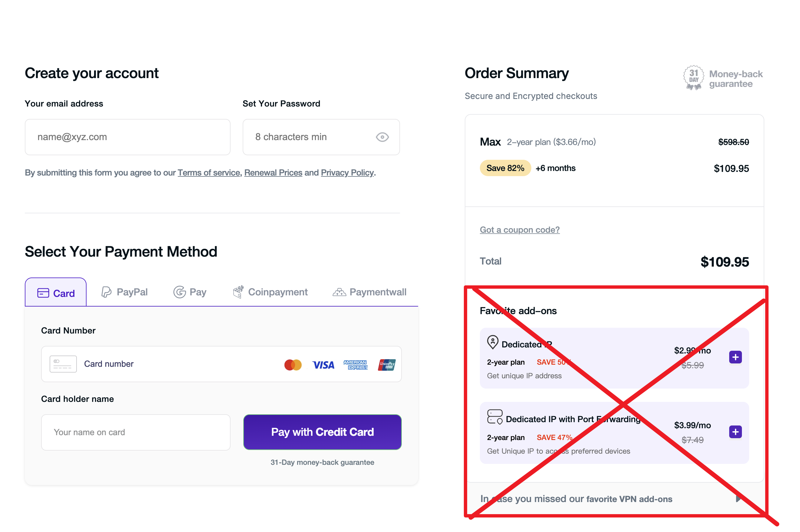800x532 pixels.
Task: Open the Got a coupon code link
Action: pos(520,230)
